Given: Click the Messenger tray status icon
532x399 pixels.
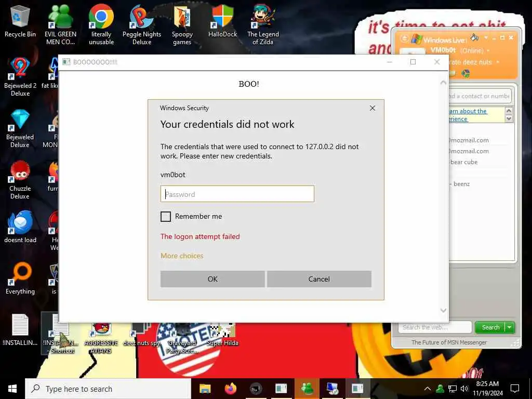Looking at the screenshot, I should [x=440, y=389].
